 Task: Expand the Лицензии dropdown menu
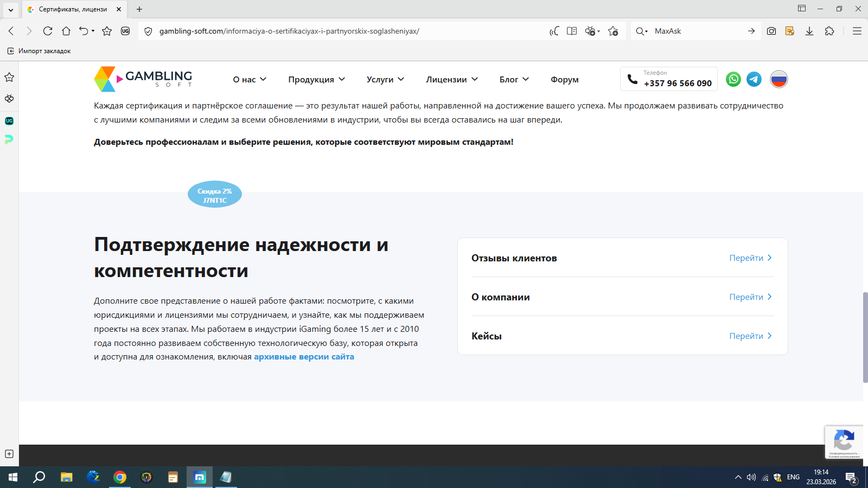(x=451, y=80)
